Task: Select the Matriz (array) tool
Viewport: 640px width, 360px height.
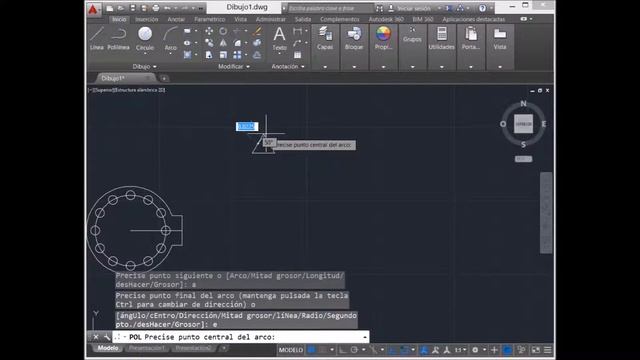Action: 237,55
